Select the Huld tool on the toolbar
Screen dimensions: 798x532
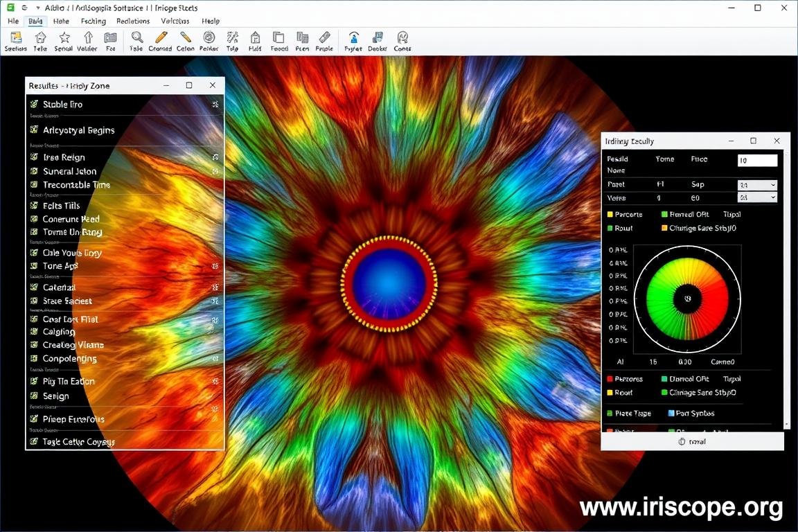click(x=255, y=39)
